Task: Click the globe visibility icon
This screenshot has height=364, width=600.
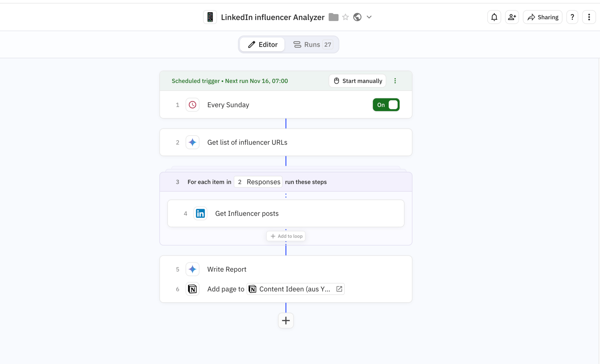Action: [357, 17]
